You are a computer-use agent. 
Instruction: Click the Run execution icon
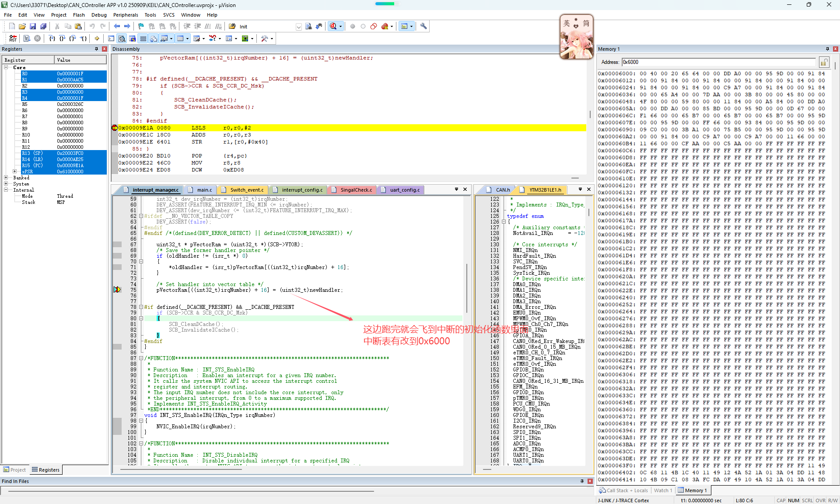tap(27, 38)
